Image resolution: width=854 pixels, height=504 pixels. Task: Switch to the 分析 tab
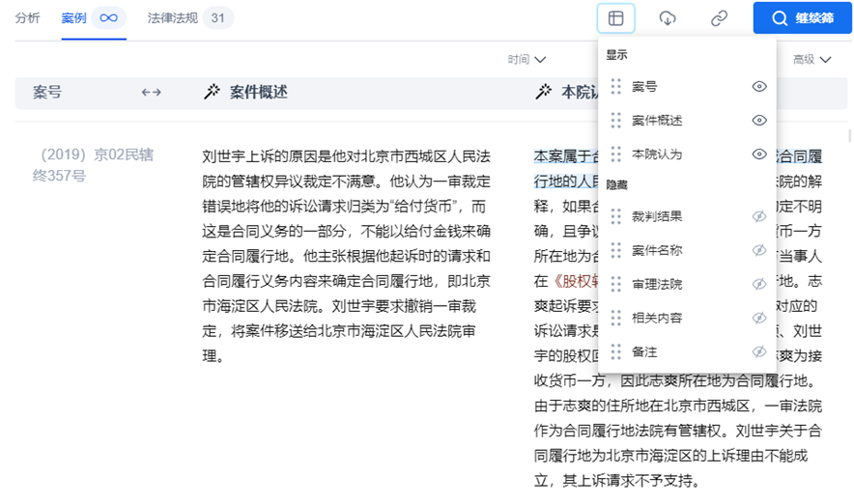click(28, 18)
